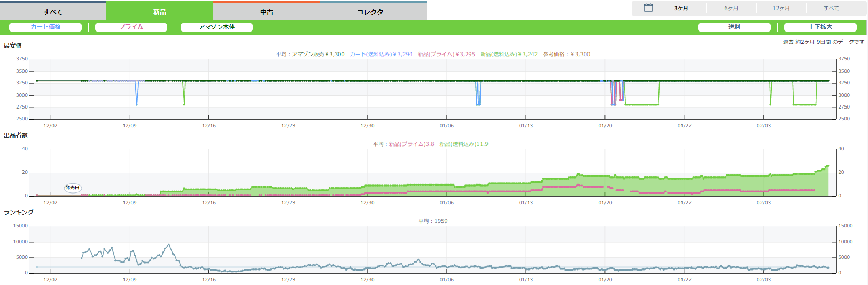Viewport: 868px width, 285px height.
Task: Toggle the アマゾン本体 price line
Action: tap(216, 27)
